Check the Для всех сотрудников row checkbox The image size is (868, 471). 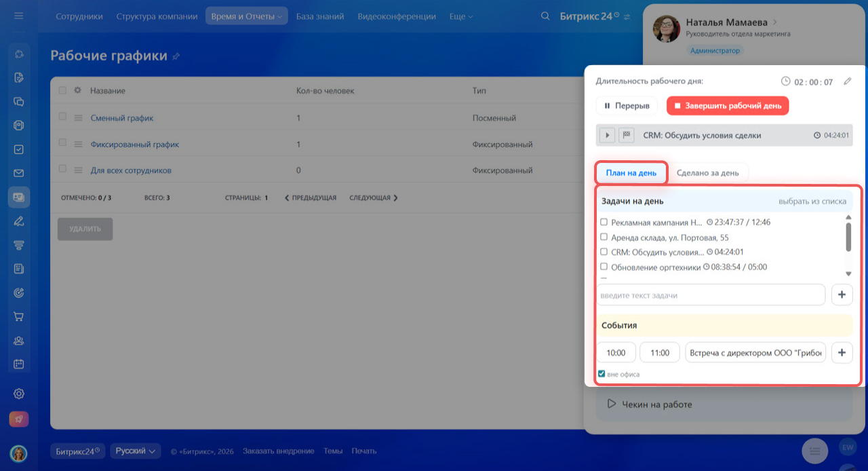(62, 169)
